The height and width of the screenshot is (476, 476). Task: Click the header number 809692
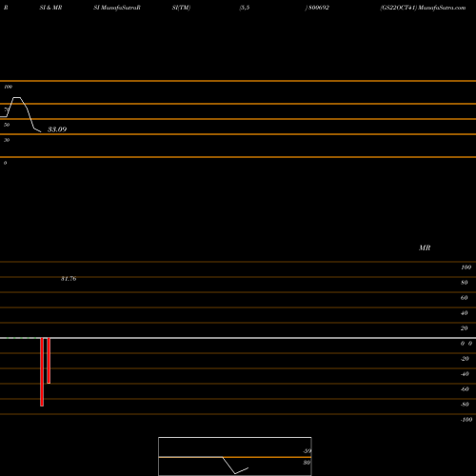pos(319,8)
